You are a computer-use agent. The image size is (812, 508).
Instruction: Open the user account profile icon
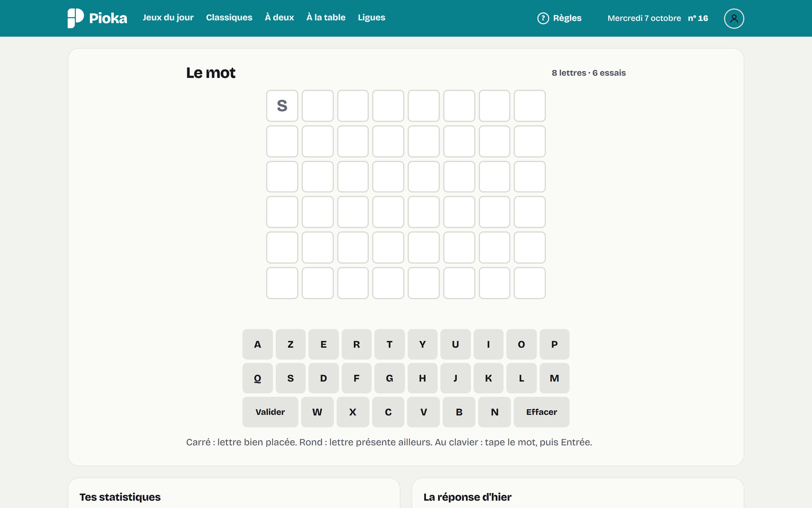point(734,18)
